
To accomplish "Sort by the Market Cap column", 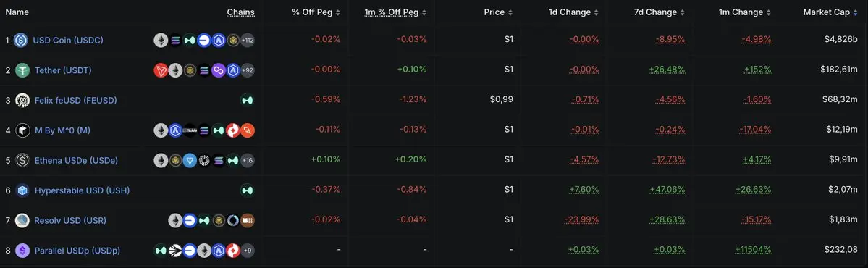I will tap(830, 12).
